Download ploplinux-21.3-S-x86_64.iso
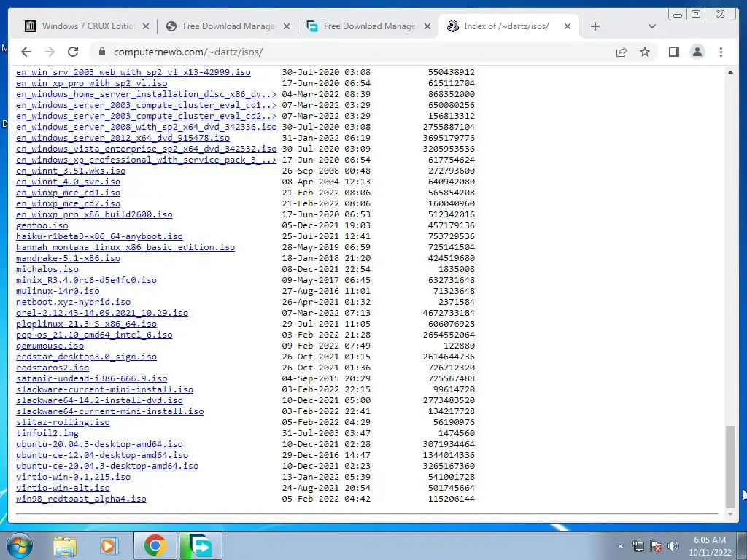 point(86,324)
